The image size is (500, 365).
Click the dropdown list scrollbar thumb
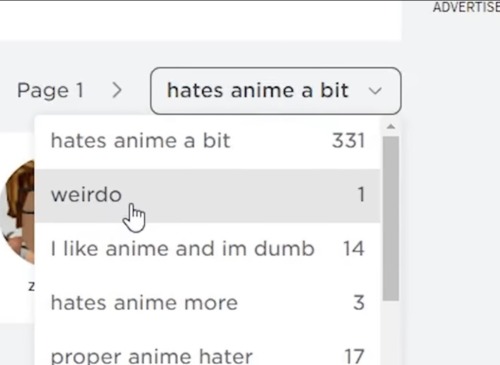391,219
